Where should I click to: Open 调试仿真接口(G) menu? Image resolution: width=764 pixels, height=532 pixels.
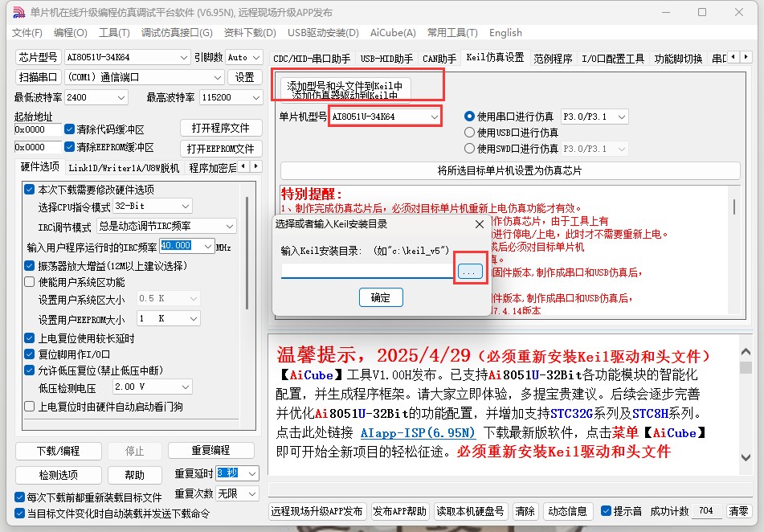[x=177, y=33]
